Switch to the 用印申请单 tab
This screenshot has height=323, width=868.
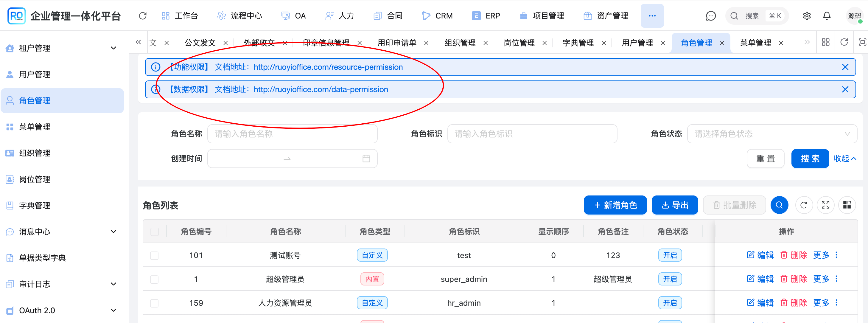coord(396,43)
